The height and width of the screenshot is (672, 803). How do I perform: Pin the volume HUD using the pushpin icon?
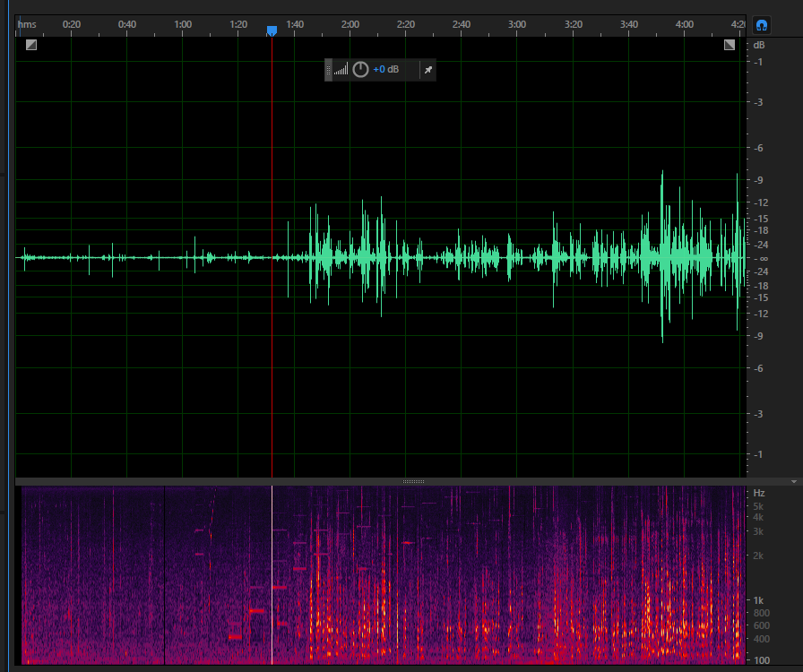428,70
